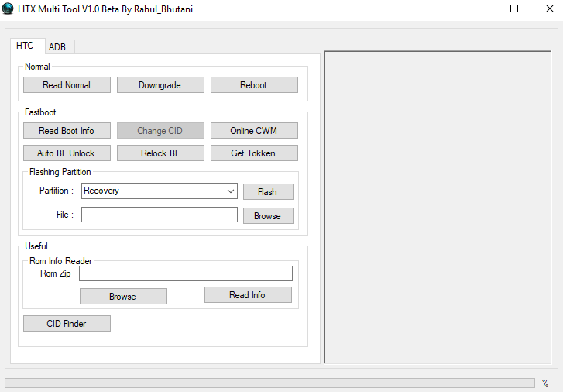Screen dimensions: 563x392
Task: Click the 'File :' label
Action: [x=65, y=215]
